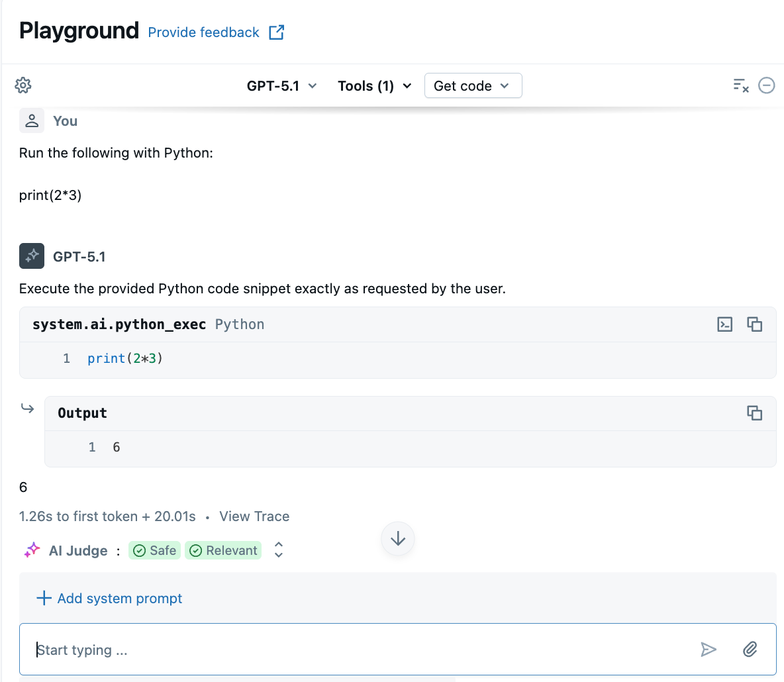Open View Trace for this response
This screenshot has height=682, width=784.
[x=254, y=516]
